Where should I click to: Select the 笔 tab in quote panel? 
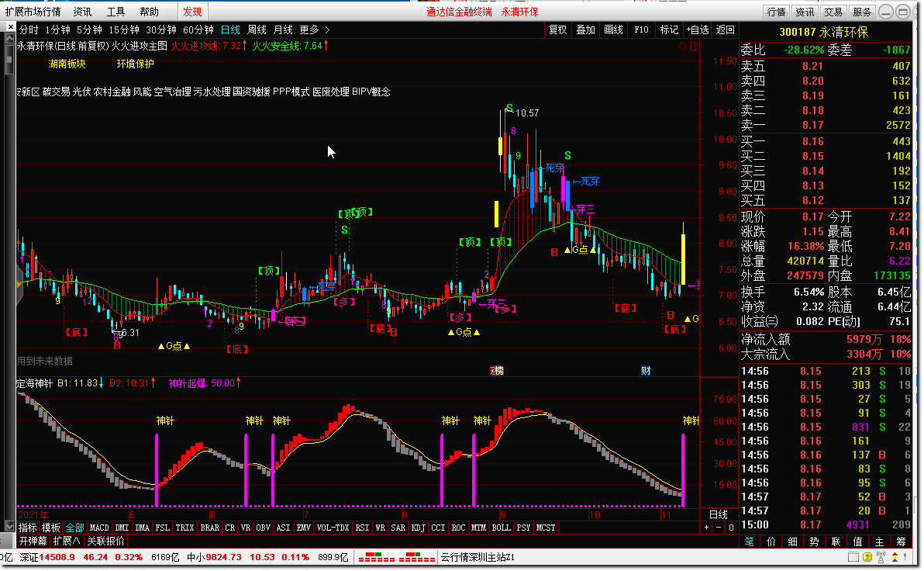coord(749,542)
